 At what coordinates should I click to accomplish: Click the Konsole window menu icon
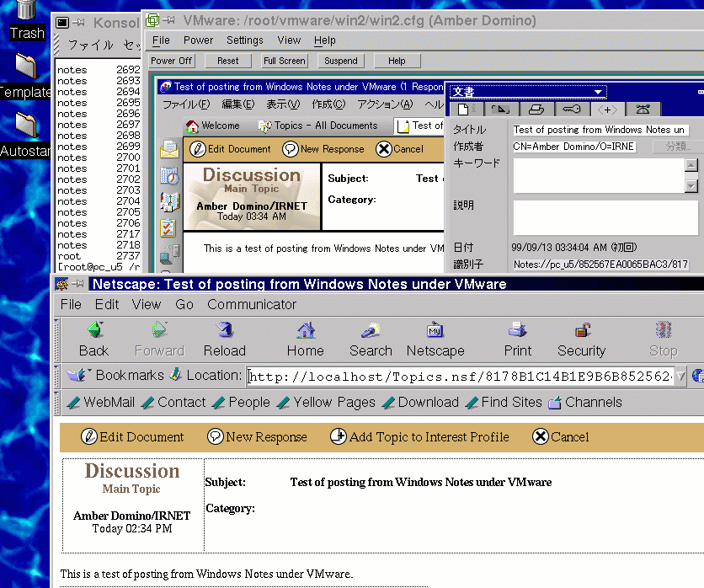62,22
